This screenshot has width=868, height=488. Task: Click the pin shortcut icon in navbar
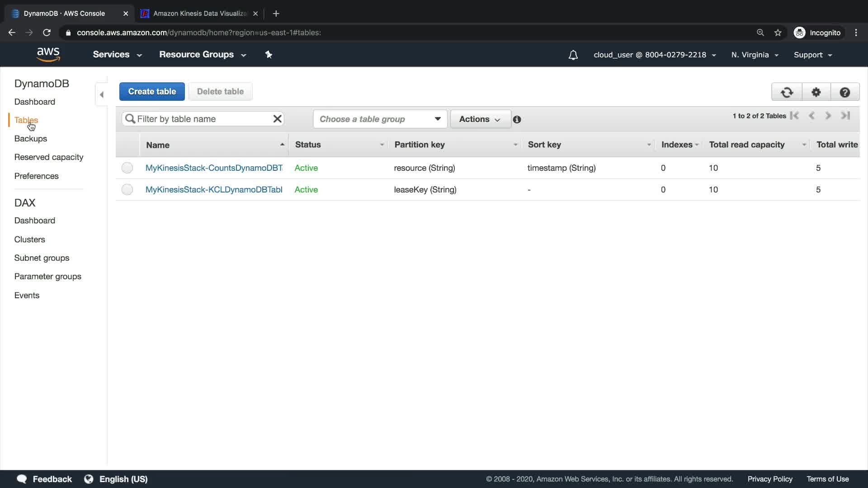[x=269, y=55]
